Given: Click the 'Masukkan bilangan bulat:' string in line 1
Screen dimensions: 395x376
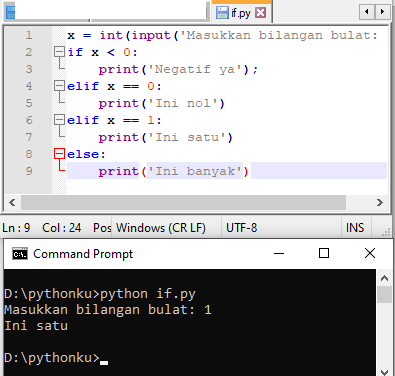Looking at the screenshot, I should coord(279,35).
